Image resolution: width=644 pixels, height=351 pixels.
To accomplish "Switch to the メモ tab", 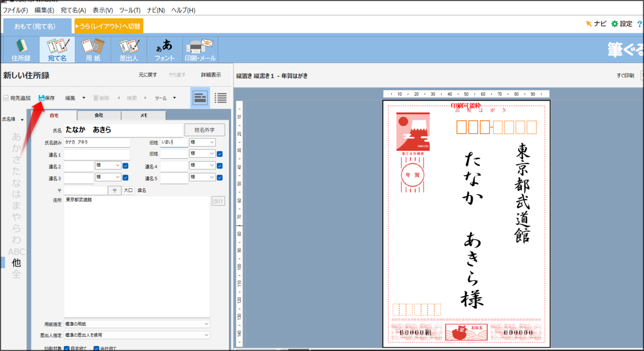I will [x=143, y=115].
